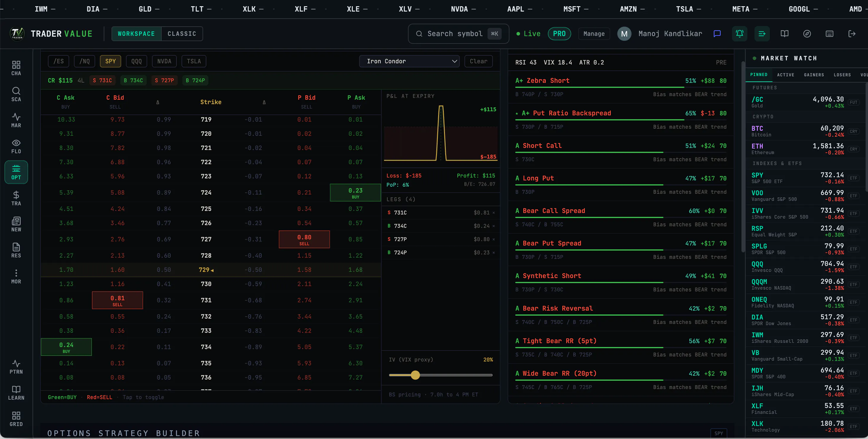
Task: Click the M user avatar
Action: (624, 34)
